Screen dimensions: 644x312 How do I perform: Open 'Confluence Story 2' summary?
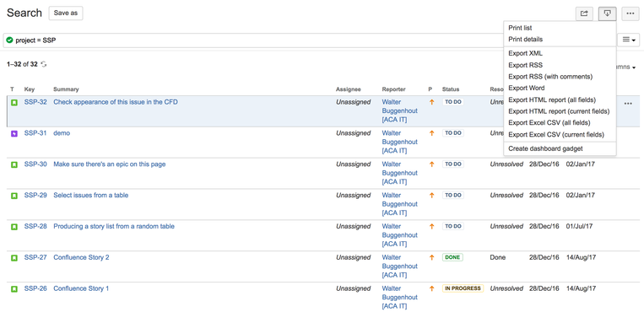(x=81, y=257)
